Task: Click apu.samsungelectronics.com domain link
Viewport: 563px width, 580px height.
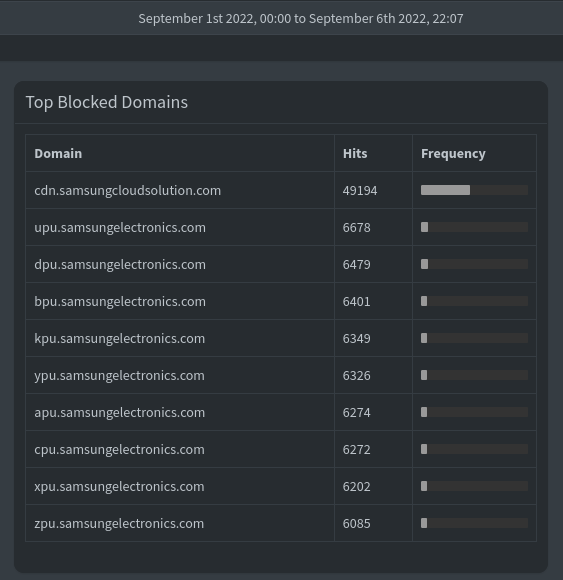Action: 119,412
